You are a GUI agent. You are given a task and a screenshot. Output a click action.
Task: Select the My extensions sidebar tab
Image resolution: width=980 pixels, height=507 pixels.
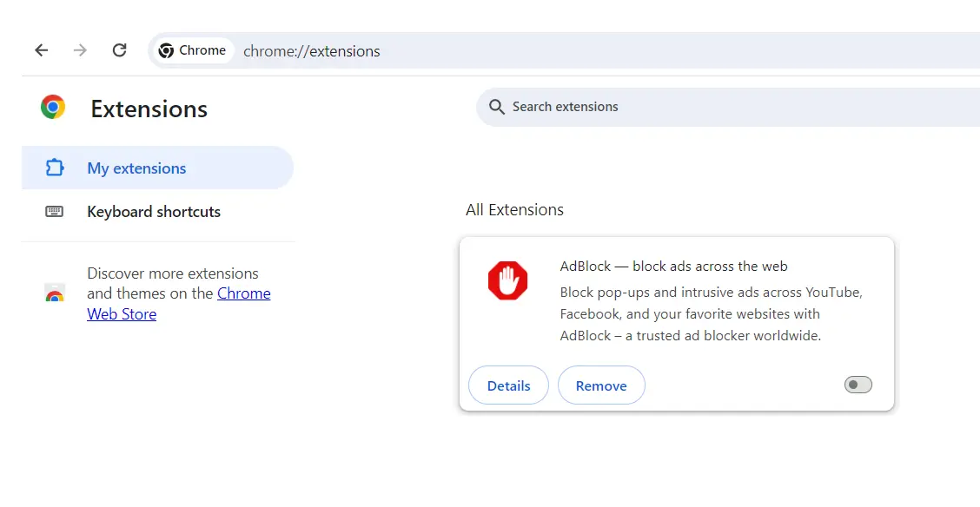tap(136, 168)
